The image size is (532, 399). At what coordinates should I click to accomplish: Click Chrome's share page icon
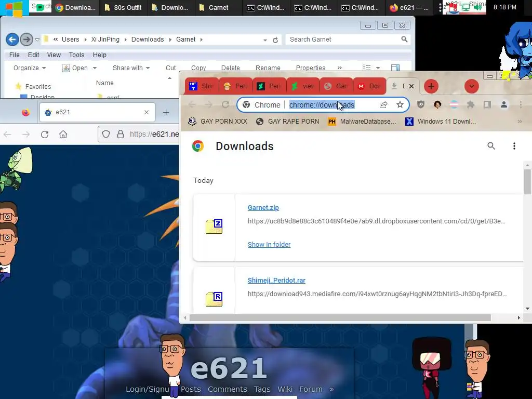tap(383, 105)
